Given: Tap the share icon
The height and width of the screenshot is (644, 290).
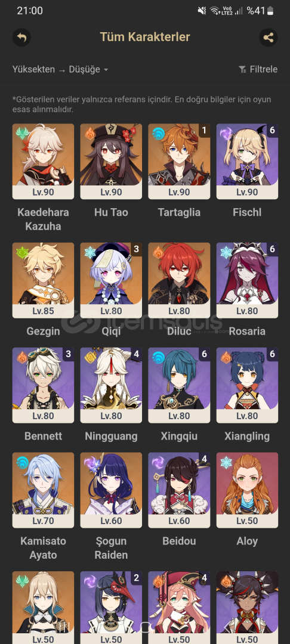Looking at the screenshot, I should (269, 38).
